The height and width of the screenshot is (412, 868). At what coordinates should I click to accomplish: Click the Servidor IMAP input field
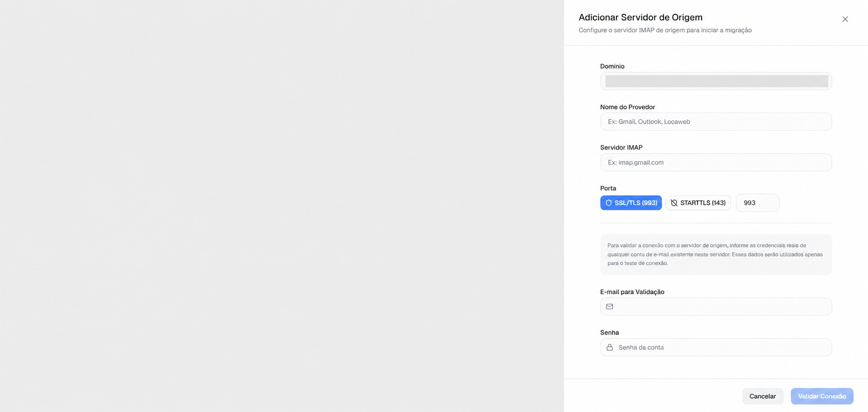(716, 162)
